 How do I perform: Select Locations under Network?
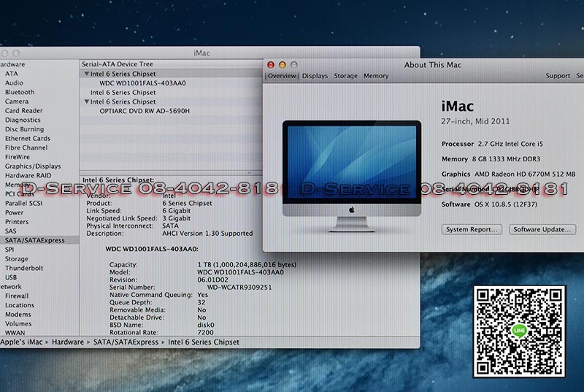pyautogui.click(x=20, y=305)
